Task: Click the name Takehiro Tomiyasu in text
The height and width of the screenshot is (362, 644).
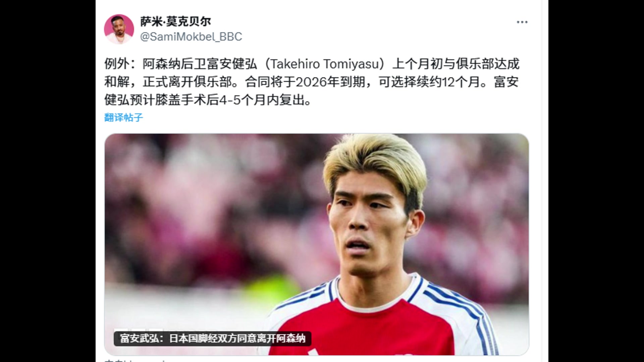Action: (324, 64)
